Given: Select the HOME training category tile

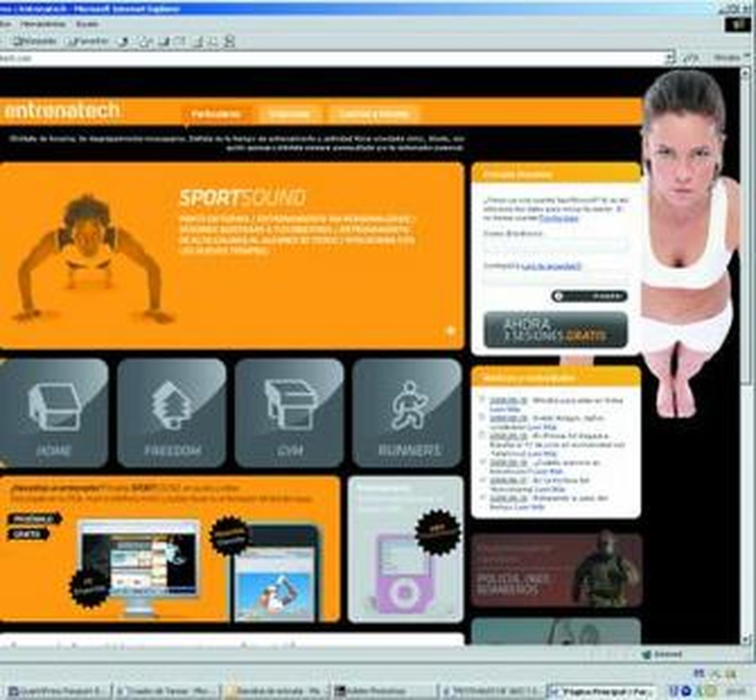Looking at the screenshot, I should click(x=57, y=414).
